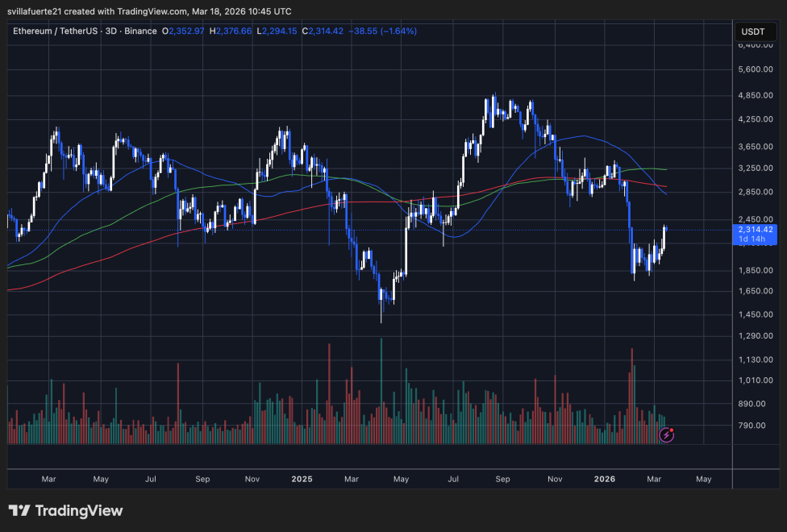Screen dimensions: 787x532
Task: Select the change percentage −1.64%
Action: tap(398, 31)
